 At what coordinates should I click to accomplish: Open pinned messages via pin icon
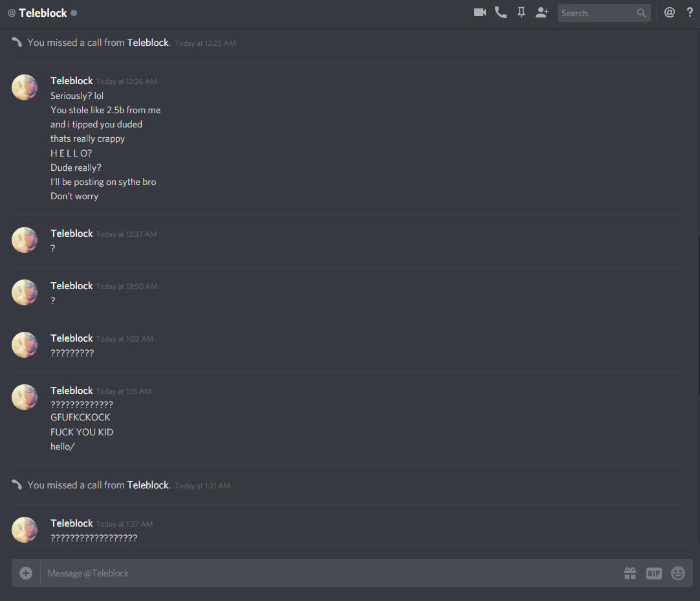pyautogui.click(x=521, y=12)
